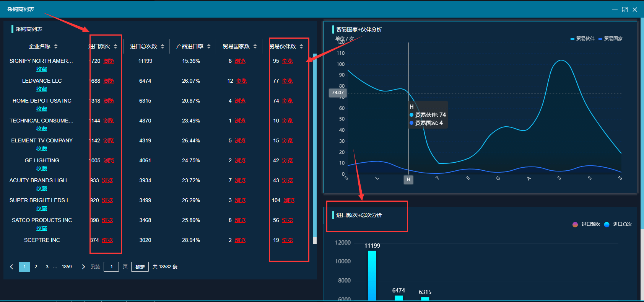Click 收藏 under SATCO PRODUCTS INC
This screenshot has width=644, height=302.
pyautogui.click(x=42, y=229)
